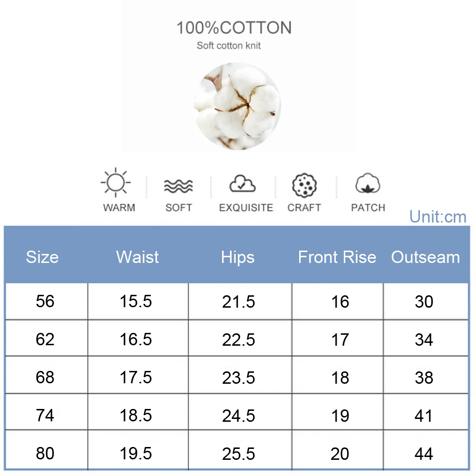Click size 56 in the table
The image size is (476, 476).
pos(45,301)
